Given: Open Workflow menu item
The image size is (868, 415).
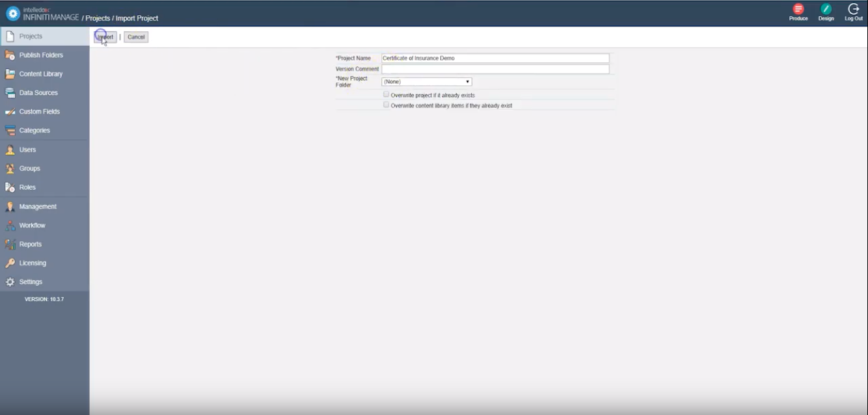Looking at the screenshot, I should (44, 226).
